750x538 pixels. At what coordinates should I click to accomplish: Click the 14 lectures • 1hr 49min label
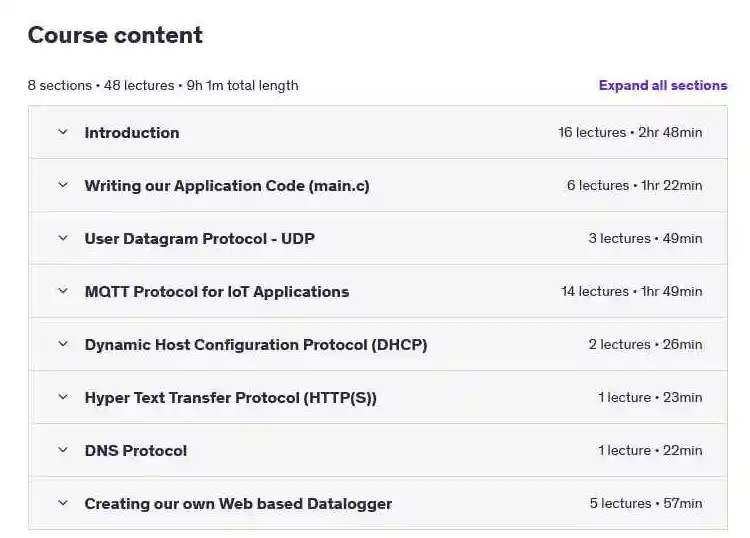631,291
